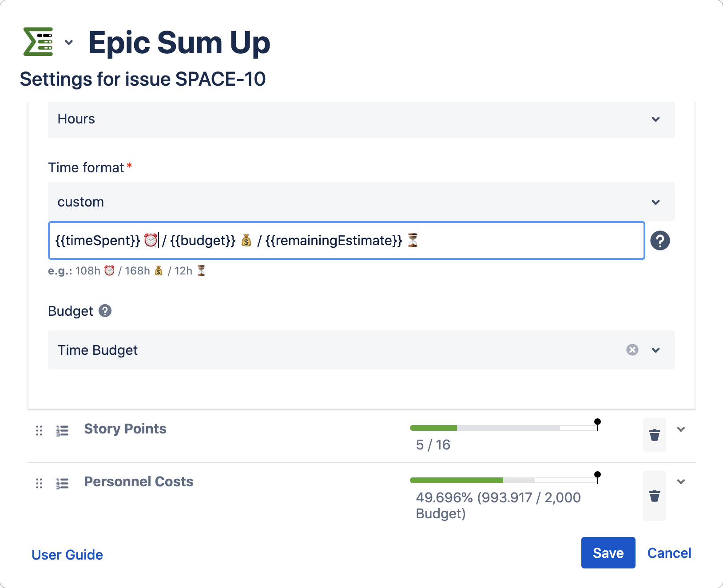Open the User Guide link
The width and height of the screenshot is (723, 588).
click(67, 555)
